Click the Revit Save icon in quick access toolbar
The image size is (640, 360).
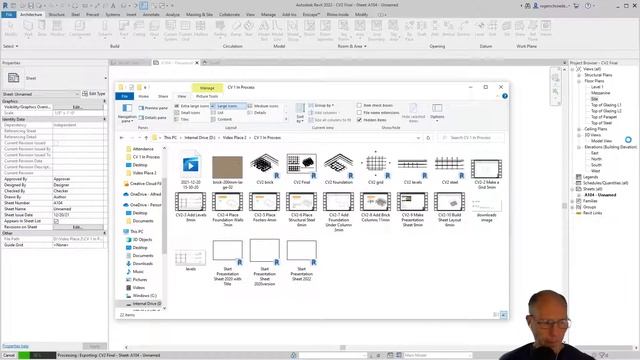click(x=31, y=6)
